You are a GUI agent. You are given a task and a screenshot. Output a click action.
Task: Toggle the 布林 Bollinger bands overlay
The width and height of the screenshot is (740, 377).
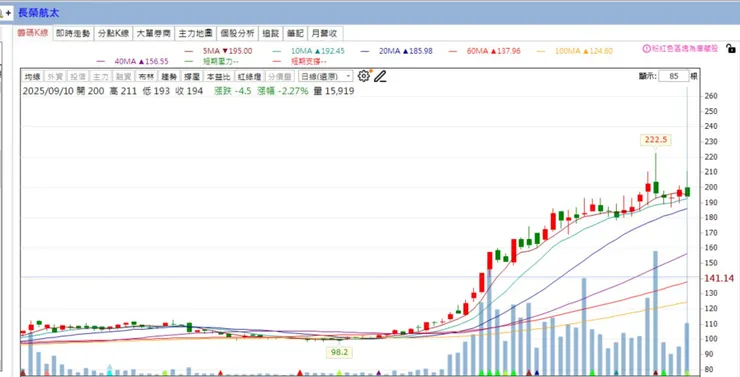pos(146,76)
